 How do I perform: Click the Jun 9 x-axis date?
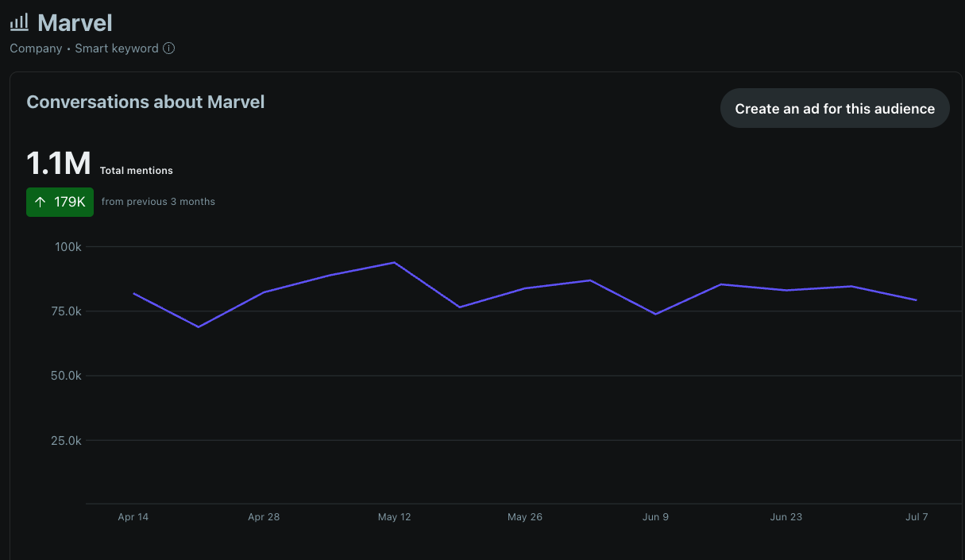pyautogui.click(x=655, y=517)
